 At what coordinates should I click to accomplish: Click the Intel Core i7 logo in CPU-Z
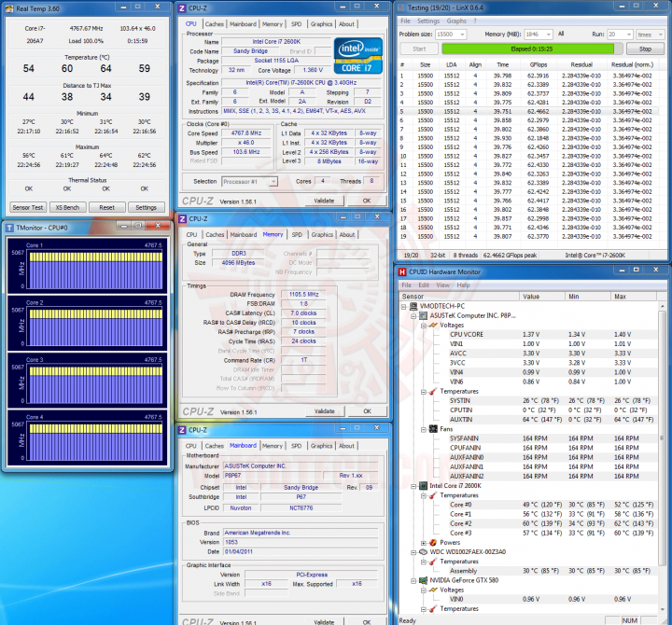click(x=357, y=56)
